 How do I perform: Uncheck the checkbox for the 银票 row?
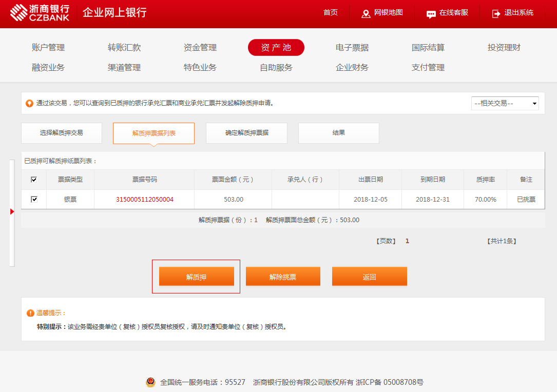pos(34,199)
